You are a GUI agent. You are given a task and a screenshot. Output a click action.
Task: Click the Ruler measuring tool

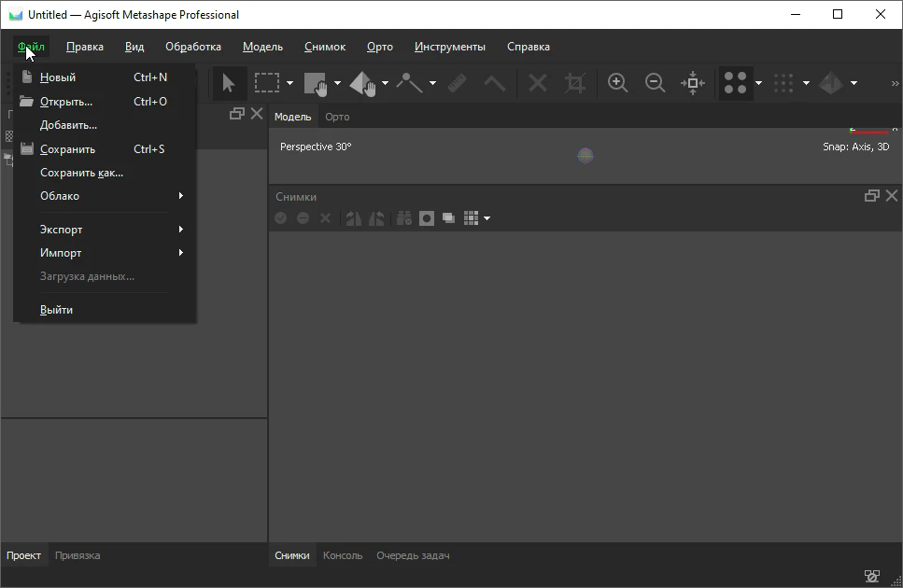pyautogui.click(x=458, y=83)
